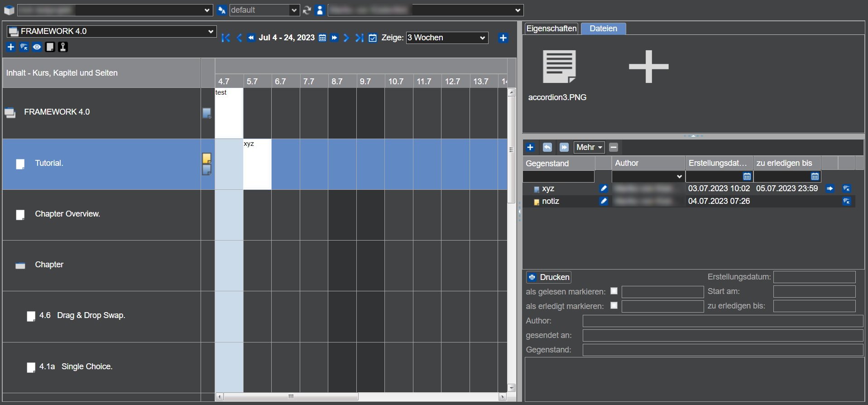868x405 pixels.
Task: Click the minus remove button in notes toolbar
Action: [x=614, y=147]
